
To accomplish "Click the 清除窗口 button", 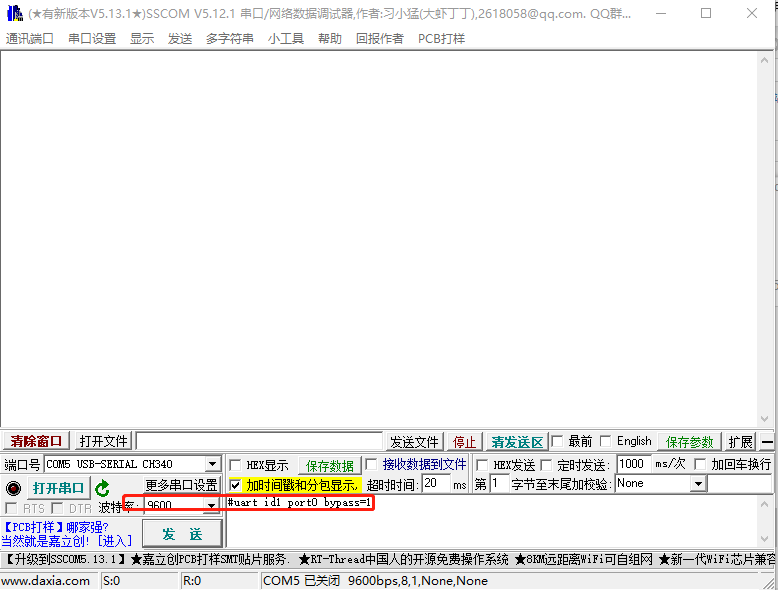I will click(x=37, y=442).
